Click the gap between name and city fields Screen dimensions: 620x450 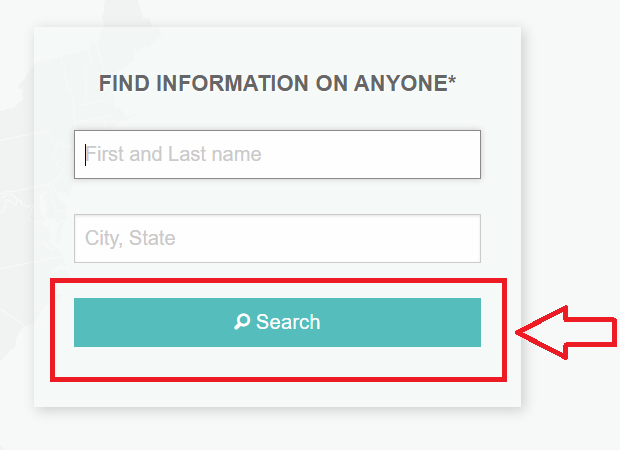click(x=277, y=197)
